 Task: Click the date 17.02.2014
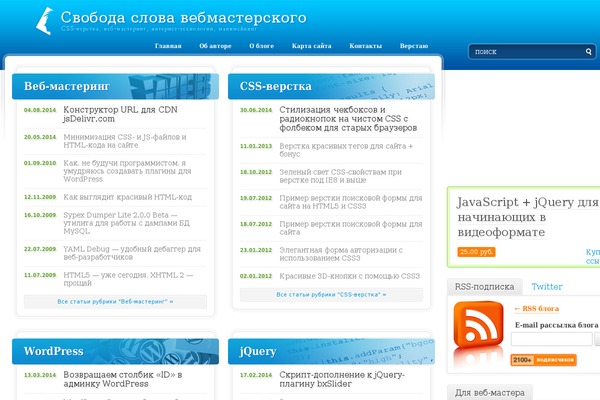pyautogui.click(x=256, y=375)
